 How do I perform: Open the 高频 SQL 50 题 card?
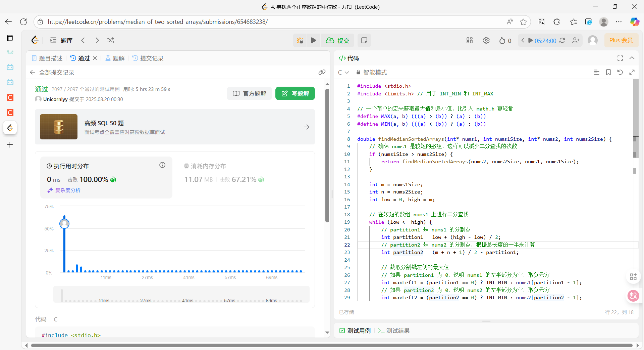pyautogui.click(x=175, y=127)
